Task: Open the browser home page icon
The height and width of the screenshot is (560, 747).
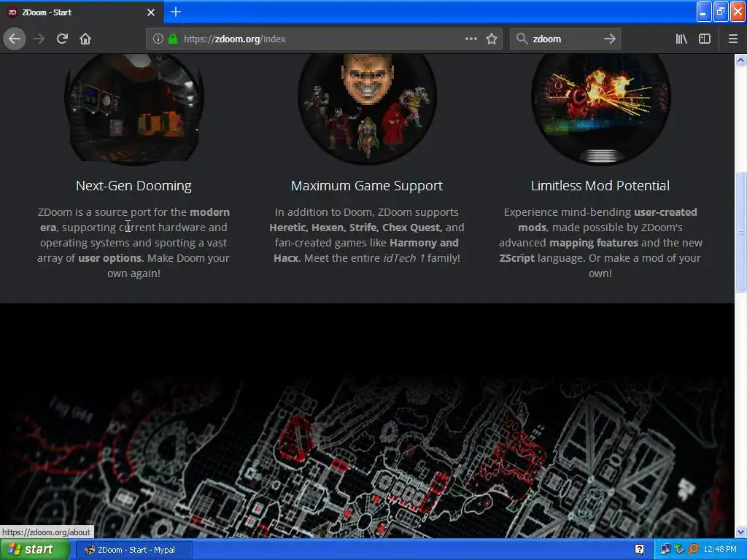Action: point(85,39)
